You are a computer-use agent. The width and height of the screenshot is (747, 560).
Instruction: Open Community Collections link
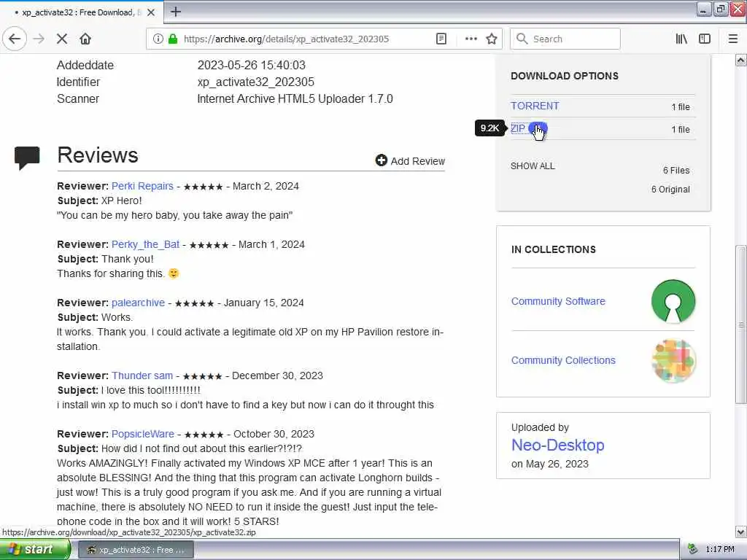pyautogui.click(x=563, y=360)
